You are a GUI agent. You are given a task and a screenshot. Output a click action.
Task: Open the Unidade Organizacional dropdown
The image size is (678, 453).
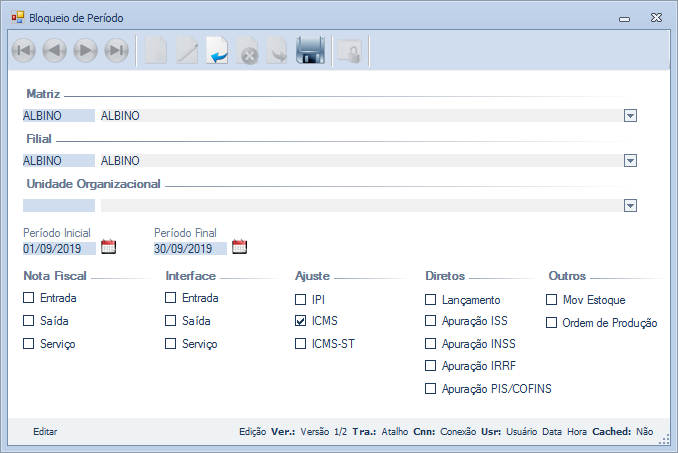pyautogui.click(x=630, y=205)
